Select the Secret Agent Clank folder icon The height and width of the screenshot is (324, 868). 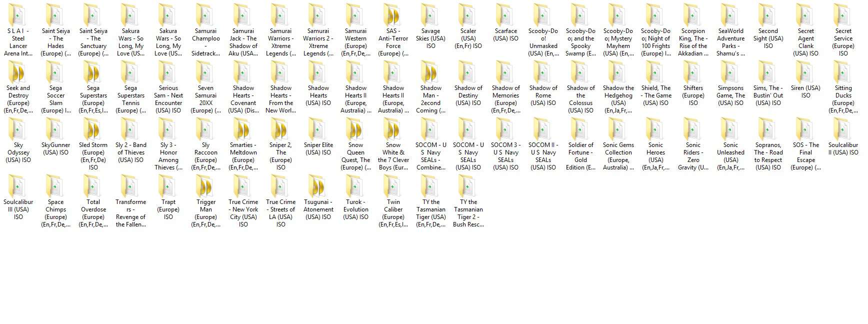click(805, 14)
